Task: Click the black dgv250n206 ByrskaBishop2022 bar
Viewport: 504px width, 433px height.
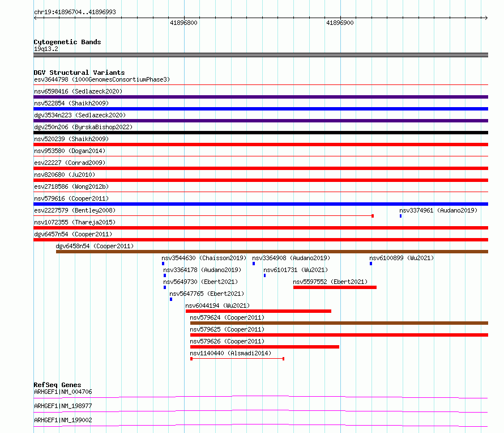Action: [x=260, y=133]
